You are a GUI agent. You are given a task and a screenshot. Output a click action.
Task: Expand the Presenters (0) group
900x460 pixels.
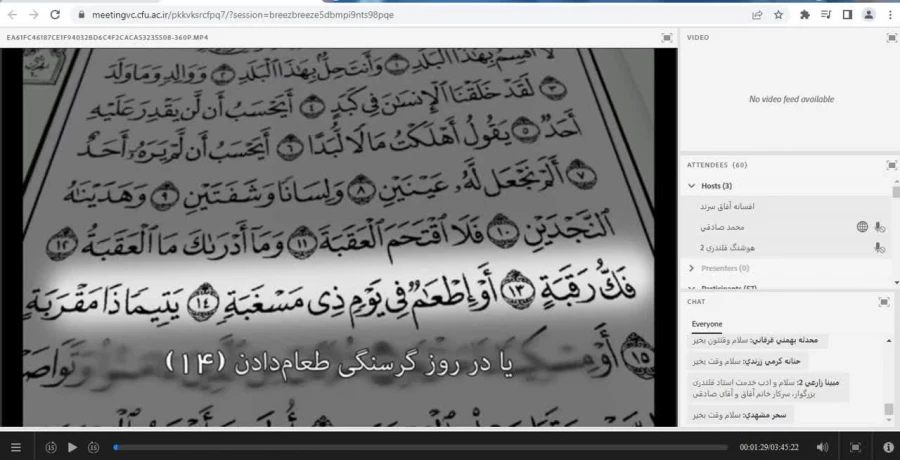click(692, 268)
